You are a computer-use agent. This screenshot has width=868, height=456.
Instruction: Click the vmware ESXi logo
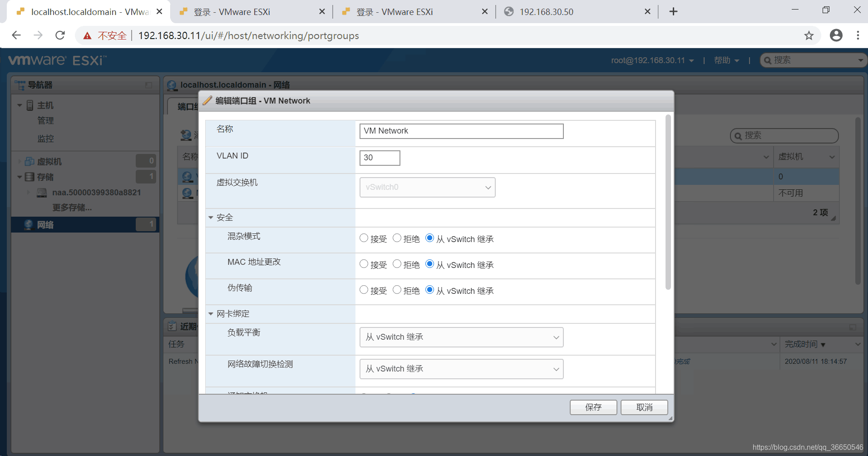(57, 60)
